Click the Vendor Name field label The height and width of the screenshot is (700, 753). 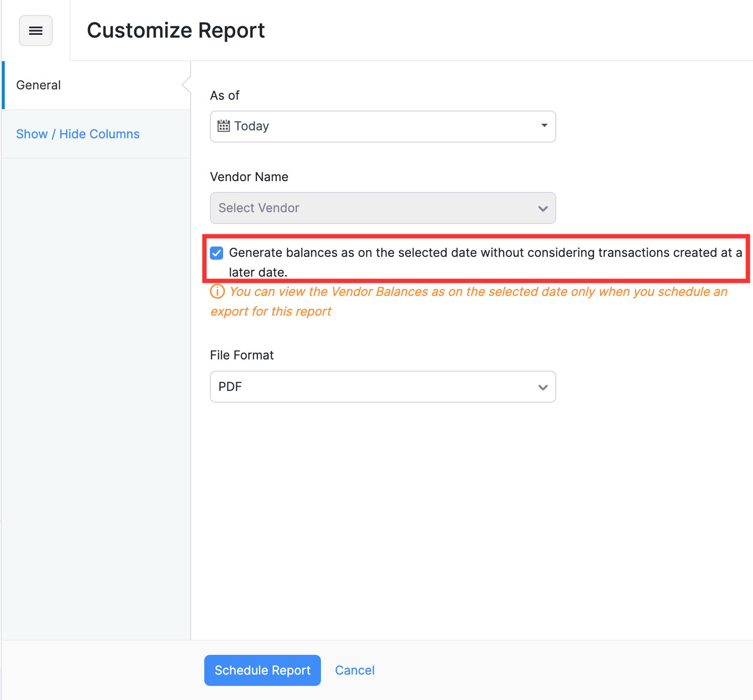click(249, 177)
